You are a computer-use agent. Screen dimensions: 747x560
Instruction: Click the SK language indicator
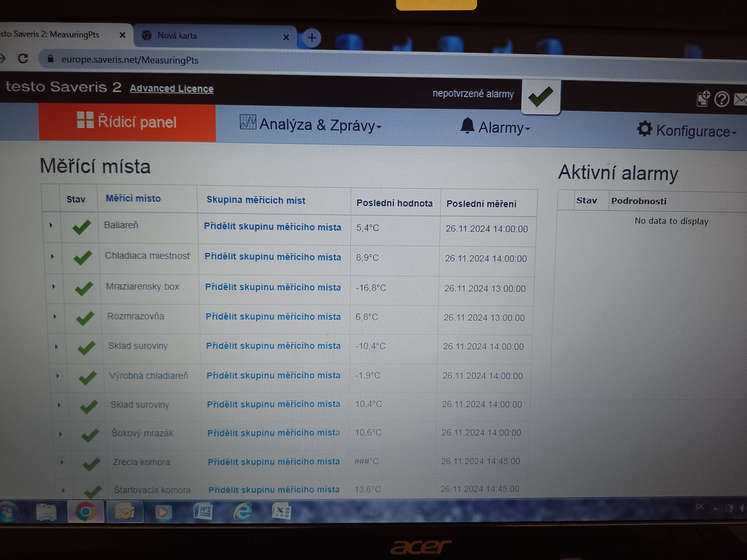pyautogui.click(x=699, y=507)
